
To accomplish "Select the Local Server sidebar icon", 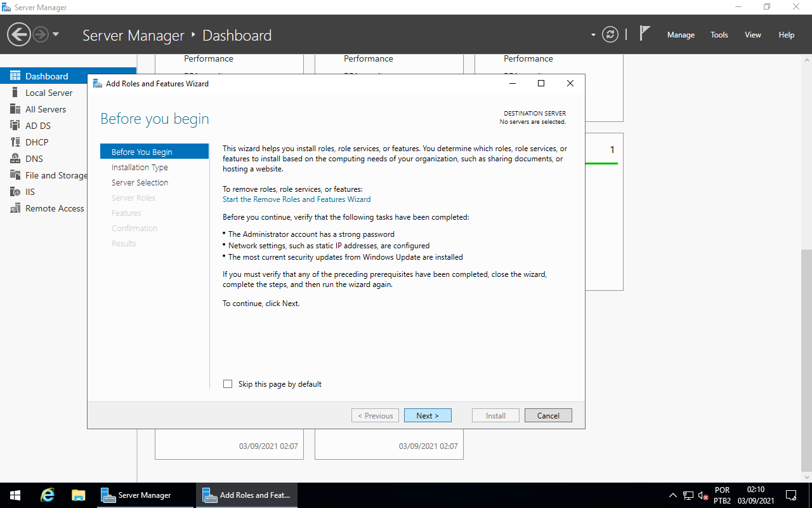I will (15, 93).
